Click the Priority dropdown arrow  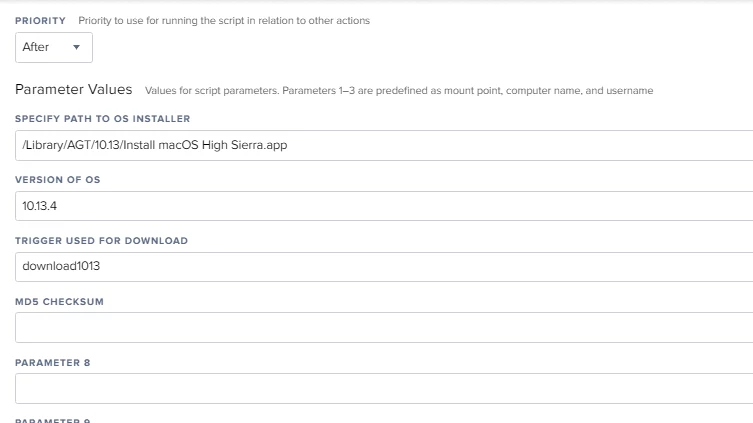coord(77,47)
